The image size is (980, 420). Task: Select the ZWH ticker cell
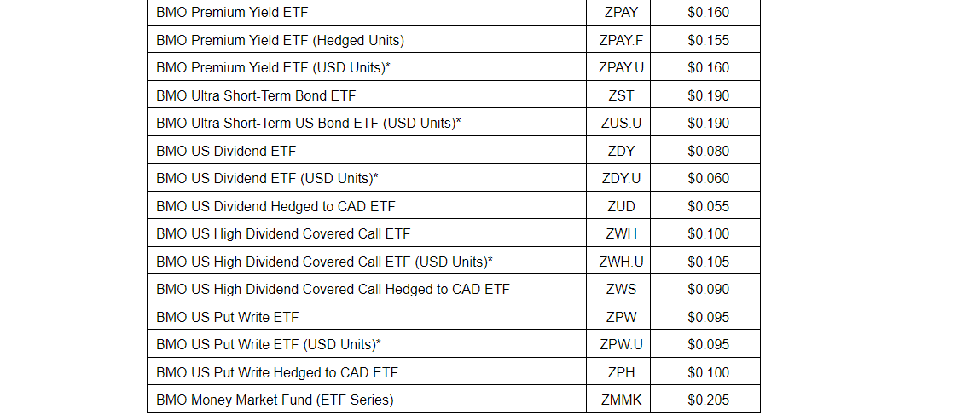[621, 233]
